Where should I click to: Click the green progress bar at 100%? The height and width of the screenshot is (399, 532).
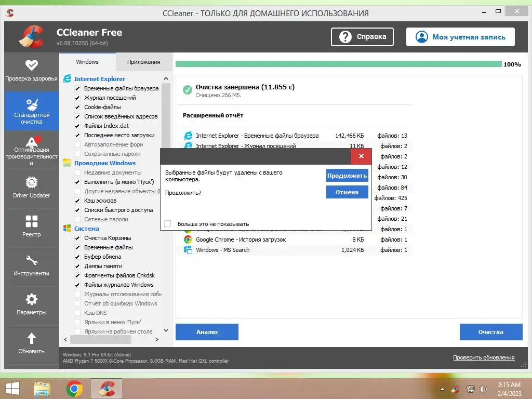point(338,64)
